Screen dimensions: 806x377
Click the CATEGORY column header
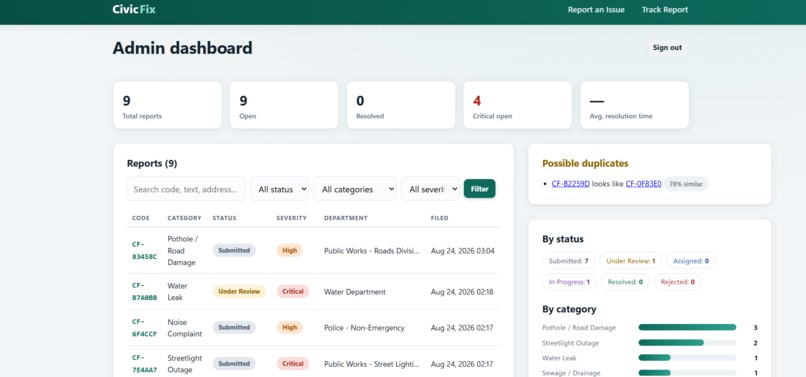point(184,218)
